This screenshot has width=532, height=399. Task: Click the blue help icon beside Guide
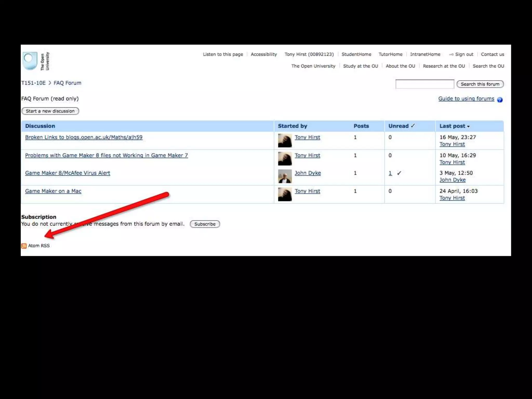coord(500,99)
